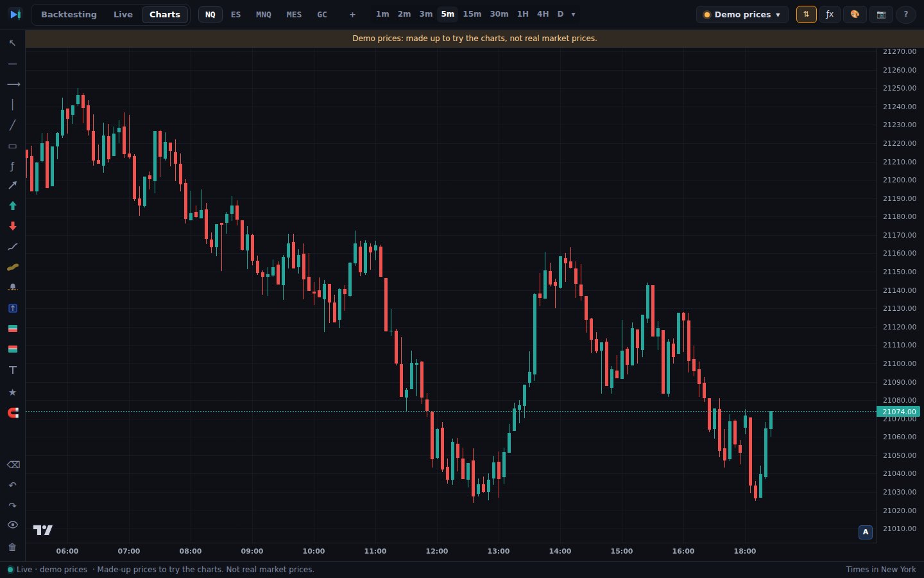Switch timeframe to 1m
924x578 pixels.
click(x=382, y=14)
